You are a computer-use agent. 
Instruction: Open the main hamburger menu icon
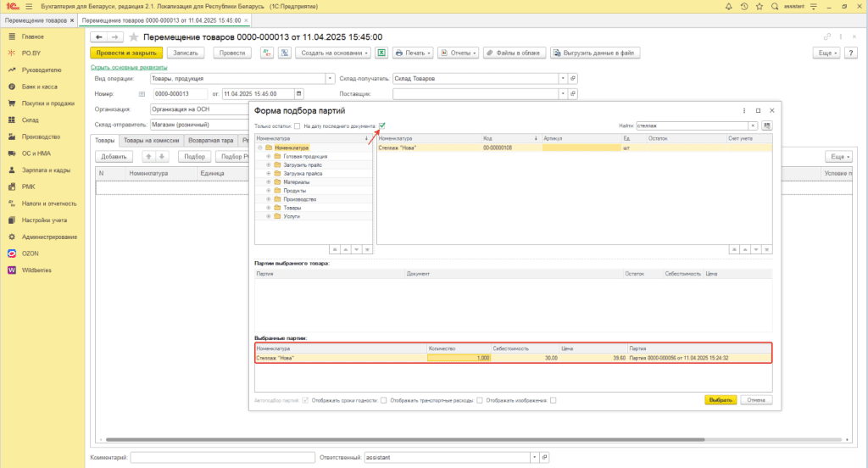tap(29, 7)
